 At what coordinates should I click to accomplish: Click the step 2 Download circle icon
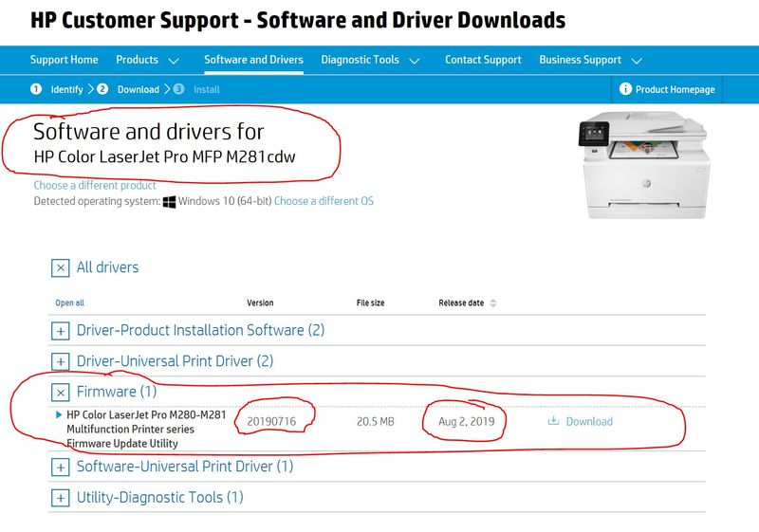103,89
